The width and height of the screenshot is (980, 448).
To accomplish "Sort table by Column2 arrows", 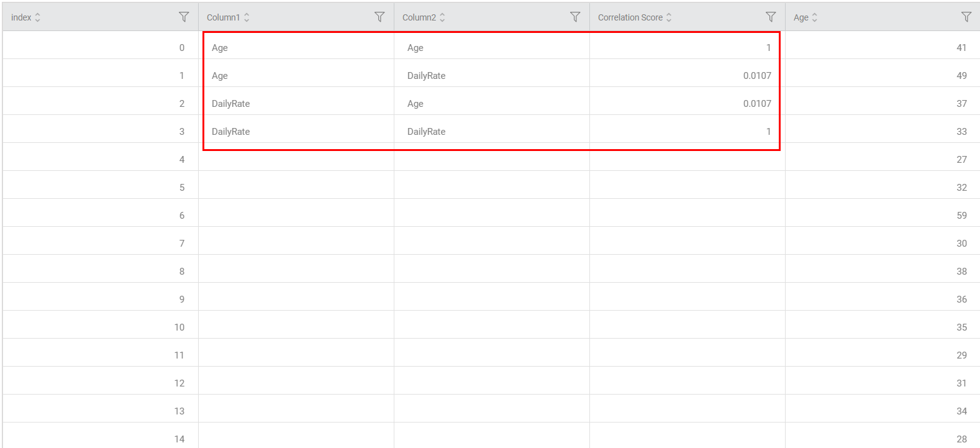I will coord(442,17).
